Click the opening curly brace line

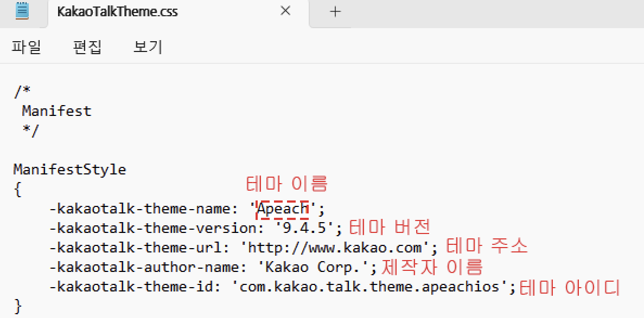[x=17, y=190]
